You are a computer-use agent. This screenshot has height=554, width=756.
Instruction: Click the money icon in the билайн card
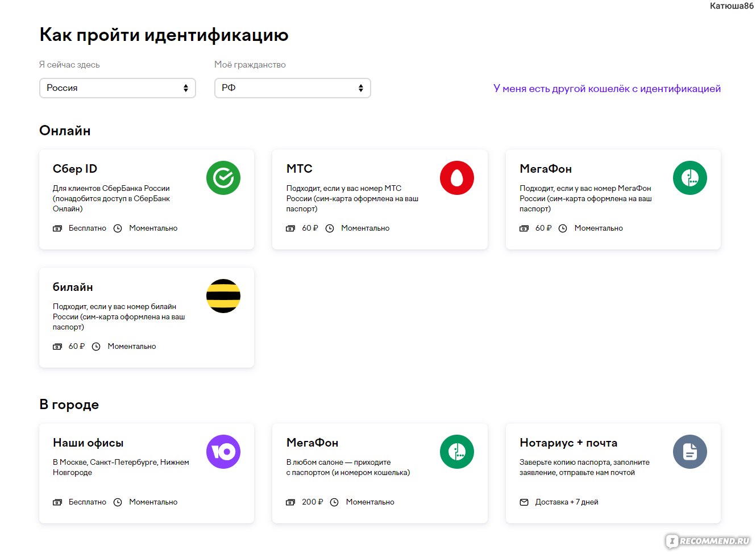click(57, 347)
